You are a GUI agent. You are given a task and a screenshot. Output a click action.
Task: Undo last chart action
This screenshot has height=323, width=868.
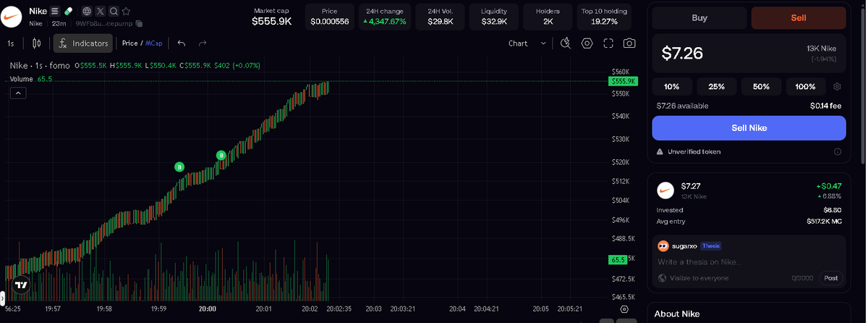(x=181, y=43)
